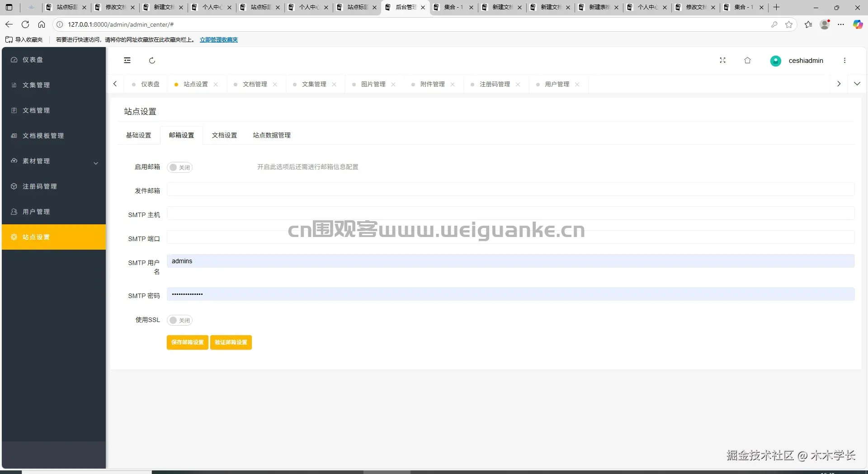This screenshot has height=474, width=868.
Task: Click 导入收藏夹 in the favorites bar
Action: (24, 40)
